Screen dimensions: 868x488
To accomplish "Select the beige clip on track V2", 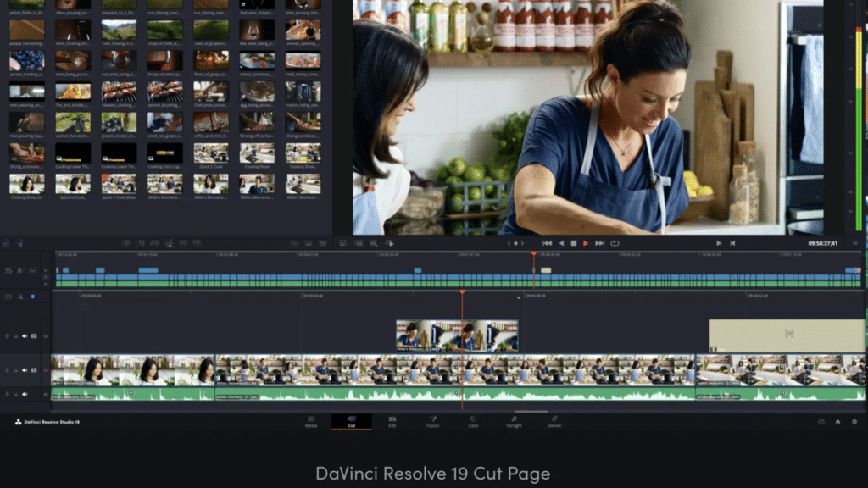I will [787, 334].
